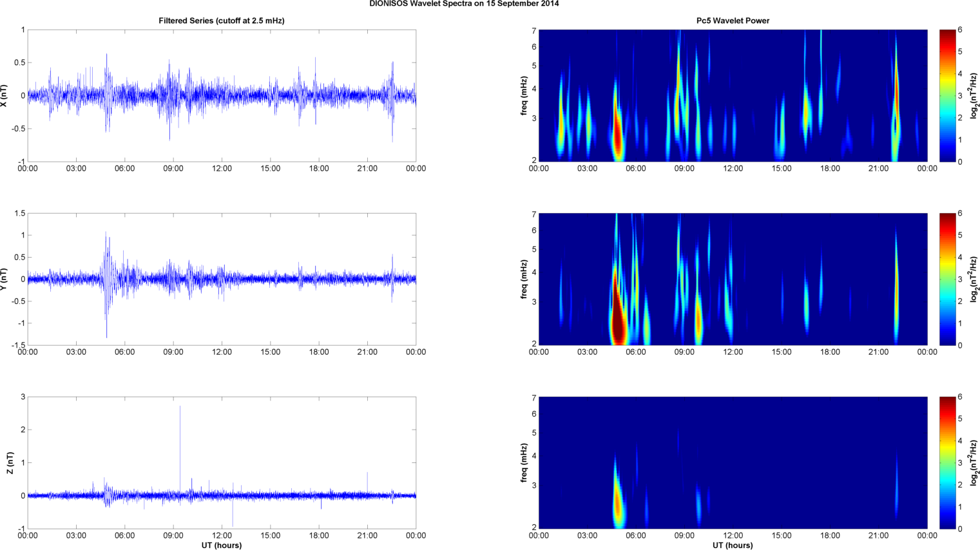Click the log2(nT²/Hz) label of the middle colorbar
Viewport: 980px width, 550px height.
coord(975,279)
